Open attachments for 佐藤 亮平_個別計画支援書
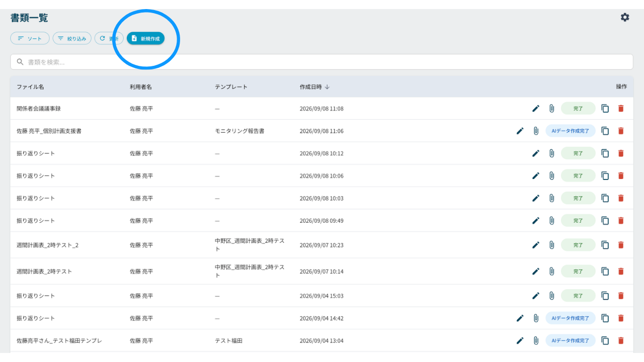Screen dimensions: 644x362 click(x=536, y=131)
